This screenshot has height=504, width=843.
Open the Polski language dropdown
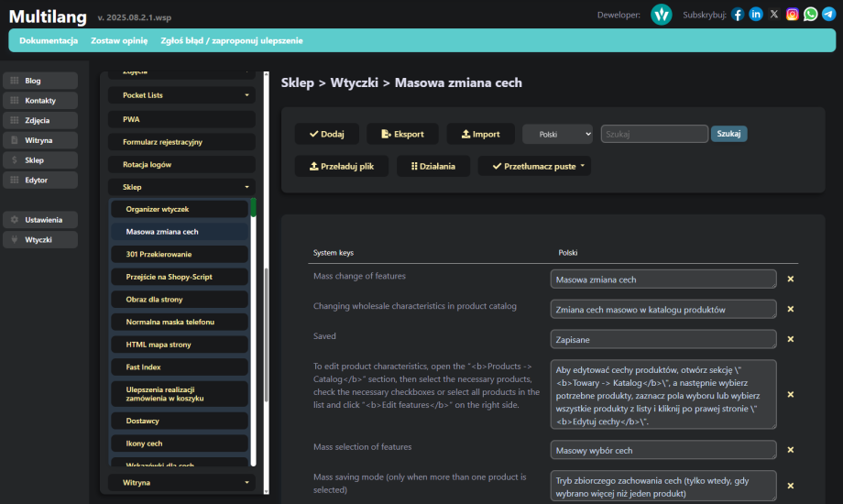click(558, 134)
